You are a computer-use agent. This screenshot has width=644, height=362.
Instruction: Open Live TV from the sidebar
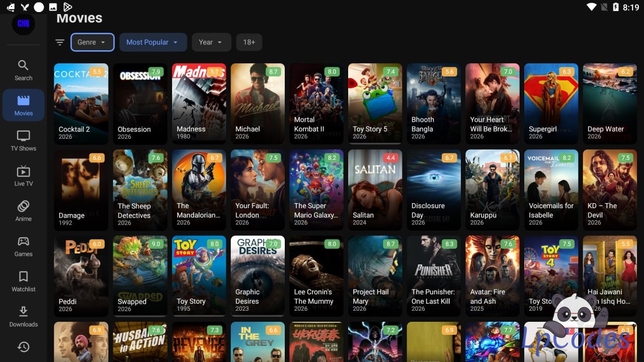point(23,176)
